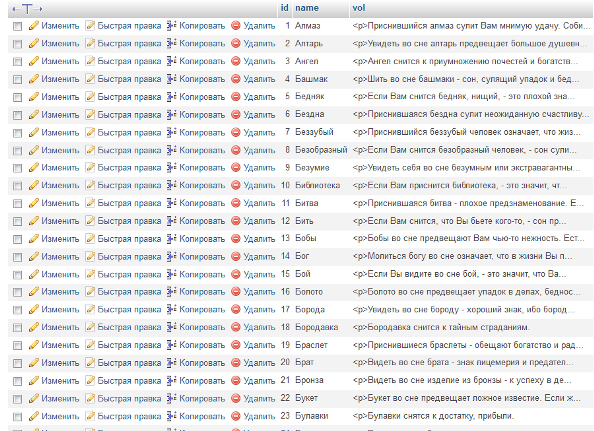The image size is (594, 431).
Task: Click the red delete icon for Булавки row
Action: 236,416
